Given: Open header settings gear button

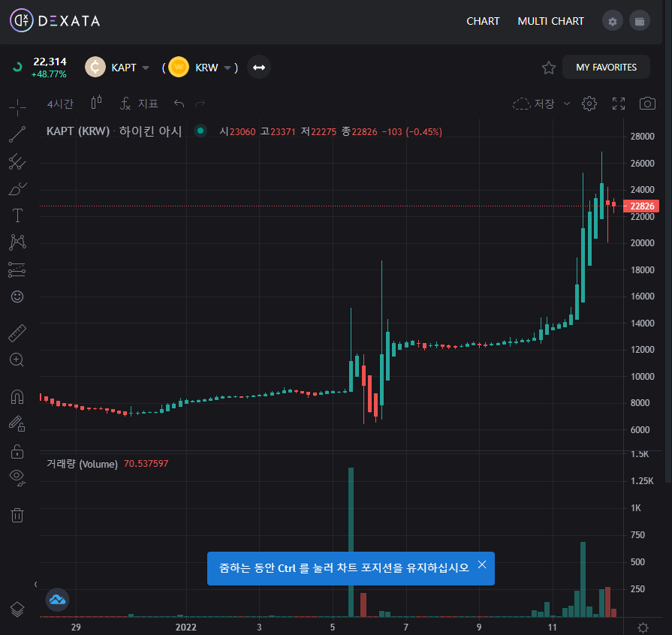Looking at the screenshot, I should coord(613,21).
